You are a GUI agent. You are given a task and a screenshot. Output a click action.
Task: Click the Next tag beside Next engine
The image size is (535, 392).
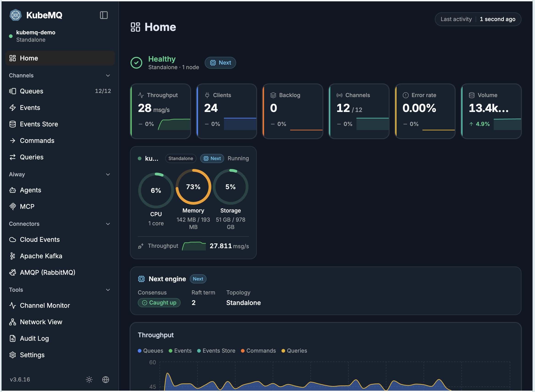[x=198, y=279]
